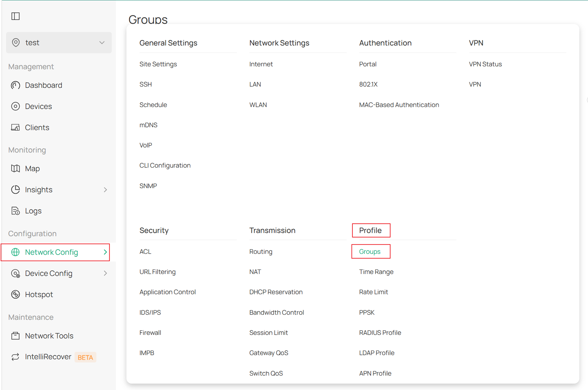The image size is (588, 390).
Task: Expand the Device Config submenu
Action: point(106,273)
